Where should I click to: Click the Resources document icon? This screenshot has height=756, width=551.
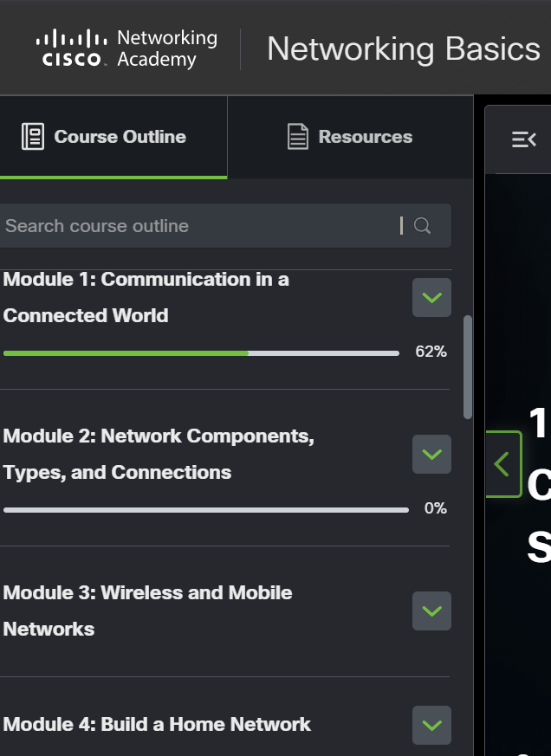point(298,137)
